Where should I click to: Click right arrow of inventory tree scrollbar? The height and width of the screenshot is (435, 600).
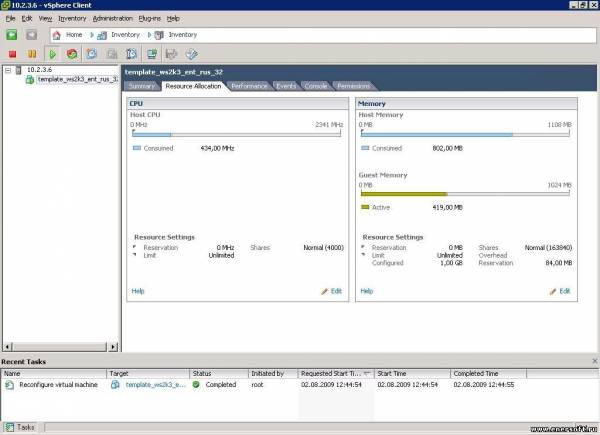pyautogui.click(x=113, y=347)
